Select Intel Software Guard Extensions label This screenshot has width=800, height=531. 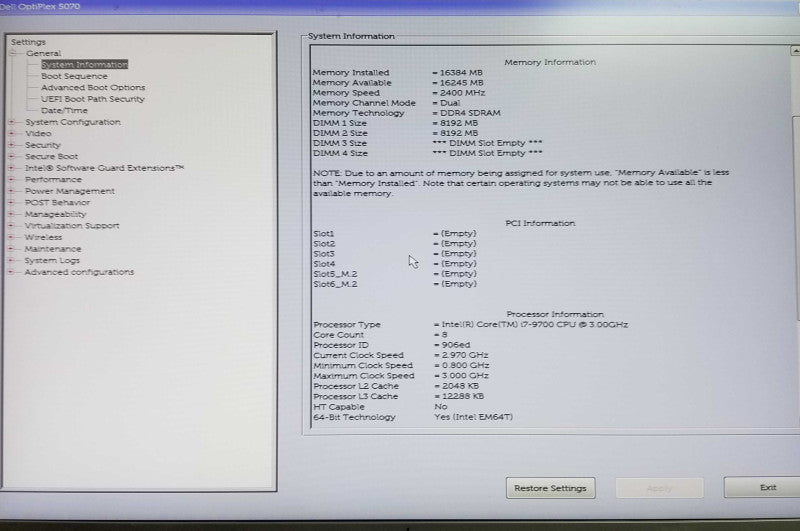pyautogui.click(x=105, y=168)
